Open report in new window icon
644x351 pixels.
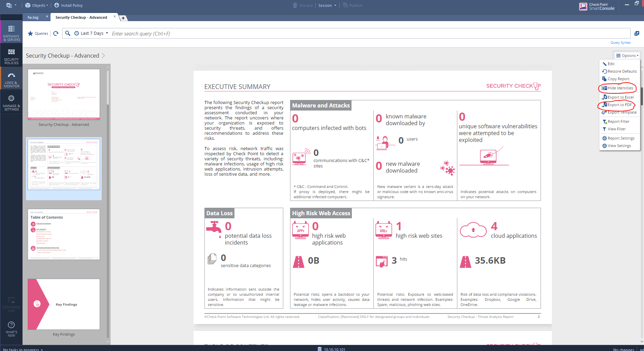pyautogui.click(x=636, y=33)
